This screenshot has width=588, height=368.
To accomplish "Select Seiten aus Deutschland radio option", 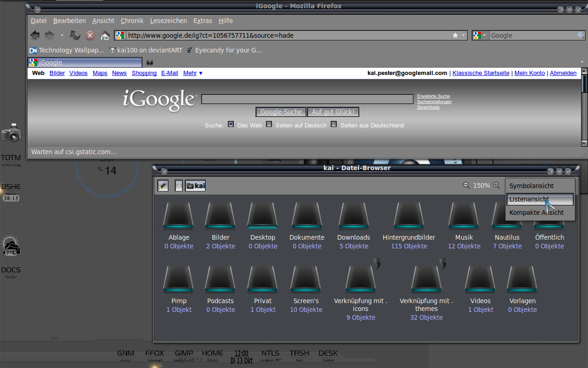I will pyautogui.click(x=334, y=124).
